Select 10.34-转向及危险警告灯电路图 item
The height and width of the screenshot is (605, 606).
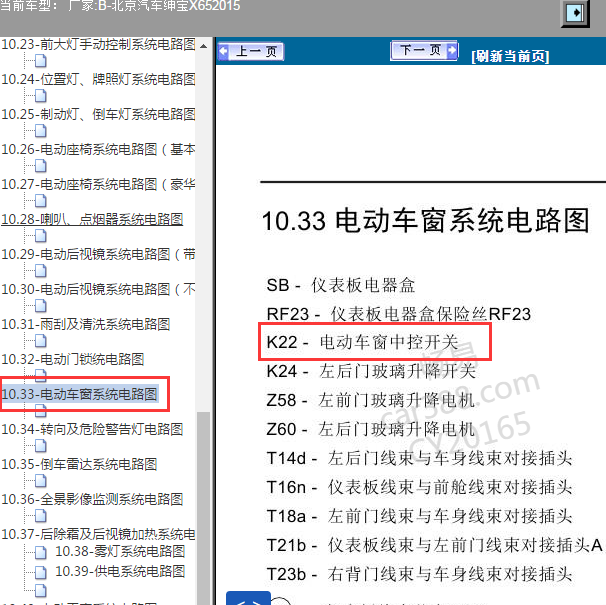tap(92, 429)
